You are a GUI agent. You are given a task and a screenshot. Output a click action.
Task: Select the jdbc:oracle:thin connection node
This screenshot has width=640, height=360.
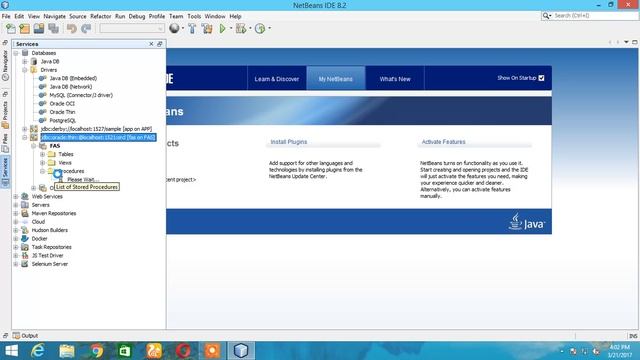click(98, 138)
